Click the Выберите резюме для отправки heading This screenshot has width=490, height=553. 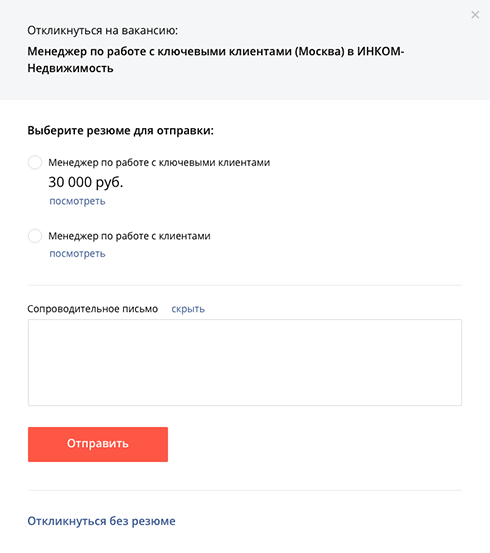[121, 130]
